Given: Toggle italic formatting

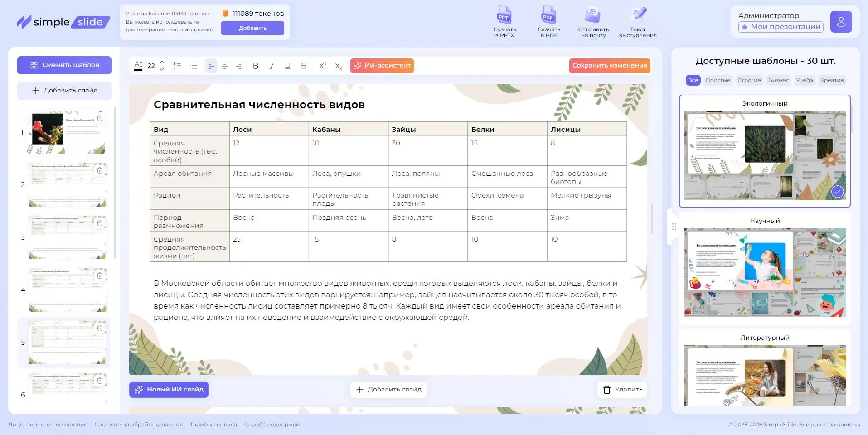Looking at the screenshot, I should tap(272, 66).
